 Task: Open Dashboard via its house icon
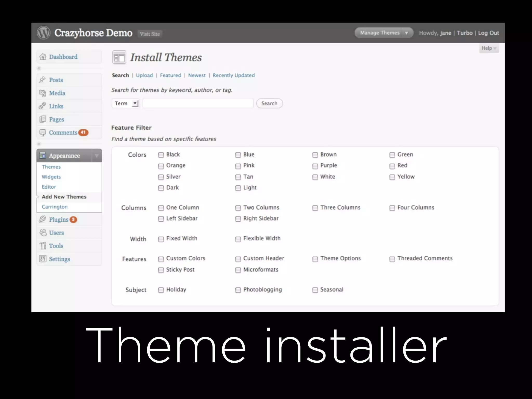pyautogui.click(x=43, y=57)
